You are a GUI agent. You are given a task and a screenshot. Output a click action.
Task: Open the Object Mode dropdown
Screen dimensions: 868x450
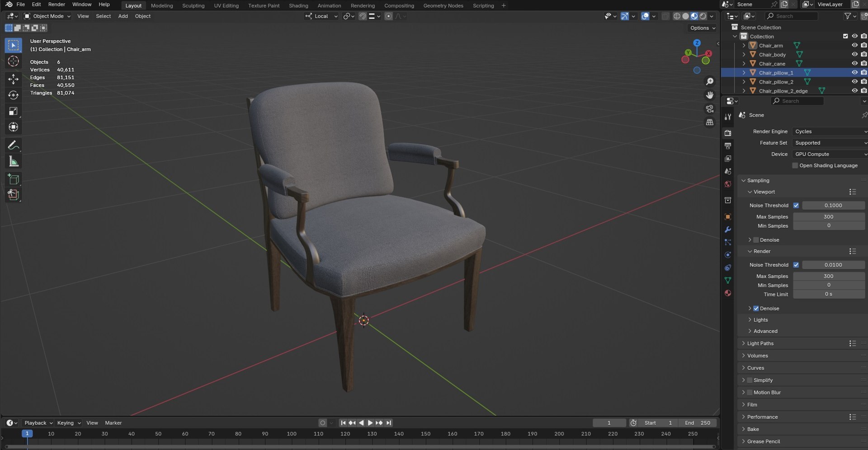click(47, 16)
